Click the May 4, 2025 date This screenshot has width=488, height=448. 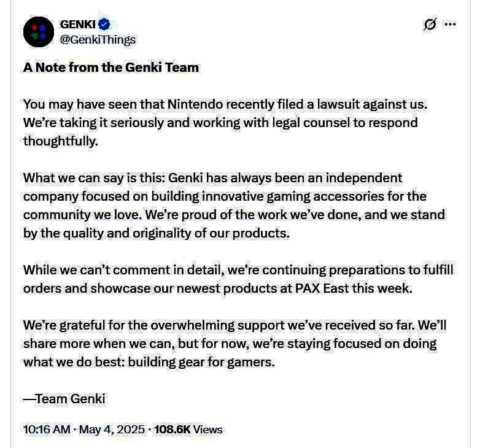click(112, 430)
